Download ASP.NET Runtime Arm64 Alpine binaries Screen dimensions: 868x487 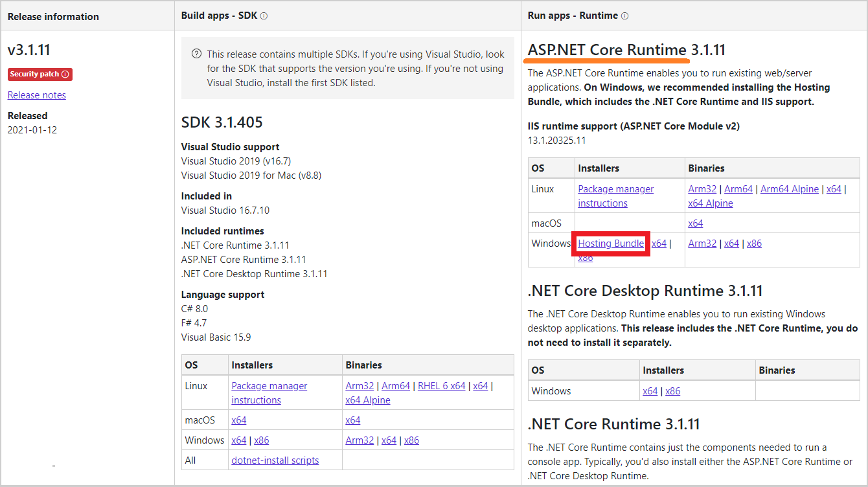click(x=790, y=189)
